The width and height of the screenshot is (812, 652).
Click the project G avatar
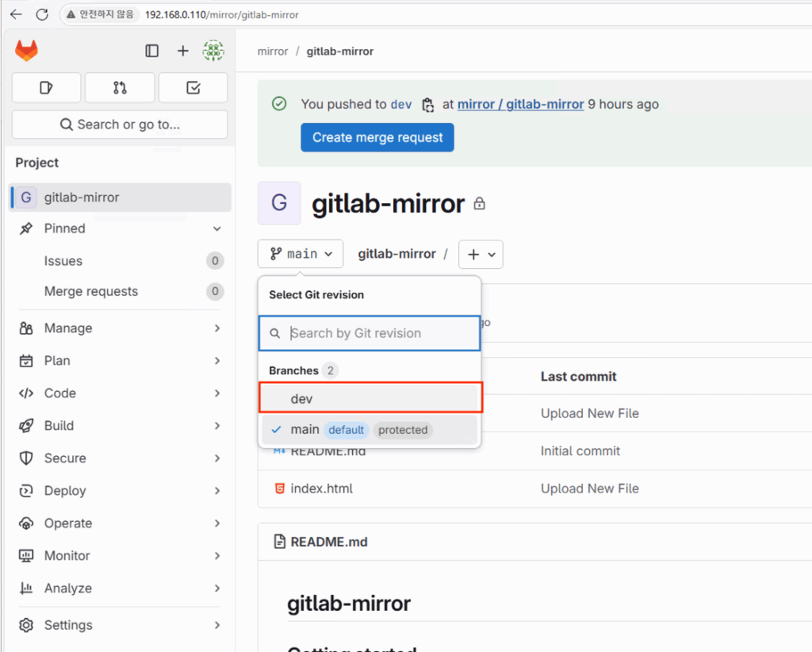279,203
